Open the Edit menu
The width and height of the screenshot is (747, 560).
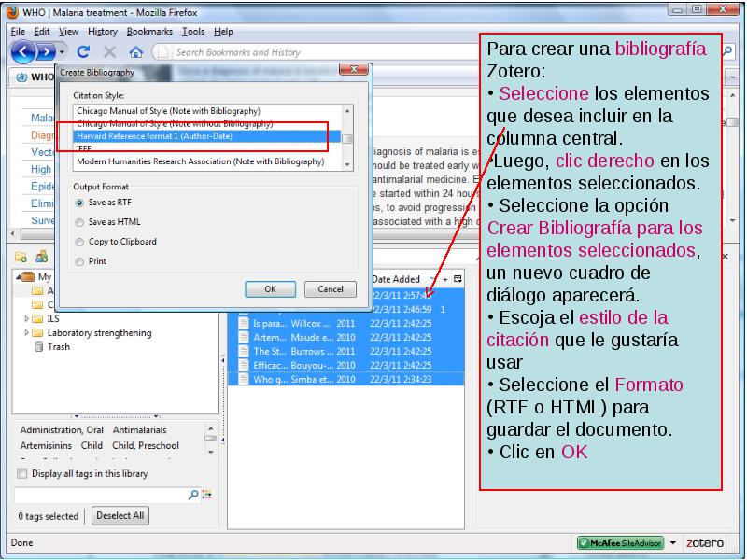(x=41, y=32)
